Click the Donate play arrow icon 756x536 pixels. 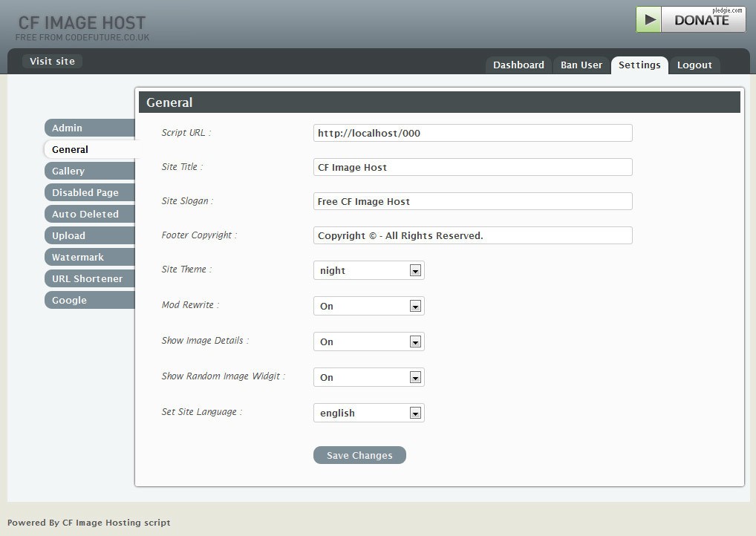(x=649, y=20)
